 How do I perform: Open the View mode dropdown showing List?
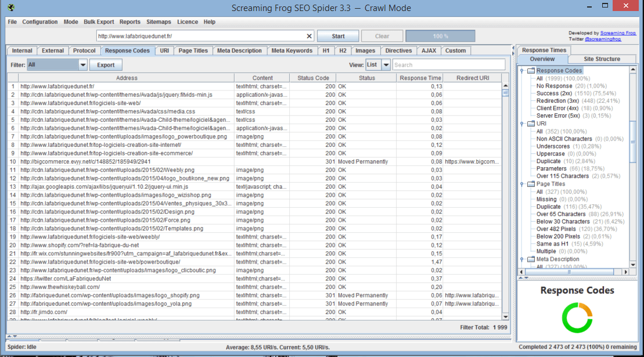point(386,65)
